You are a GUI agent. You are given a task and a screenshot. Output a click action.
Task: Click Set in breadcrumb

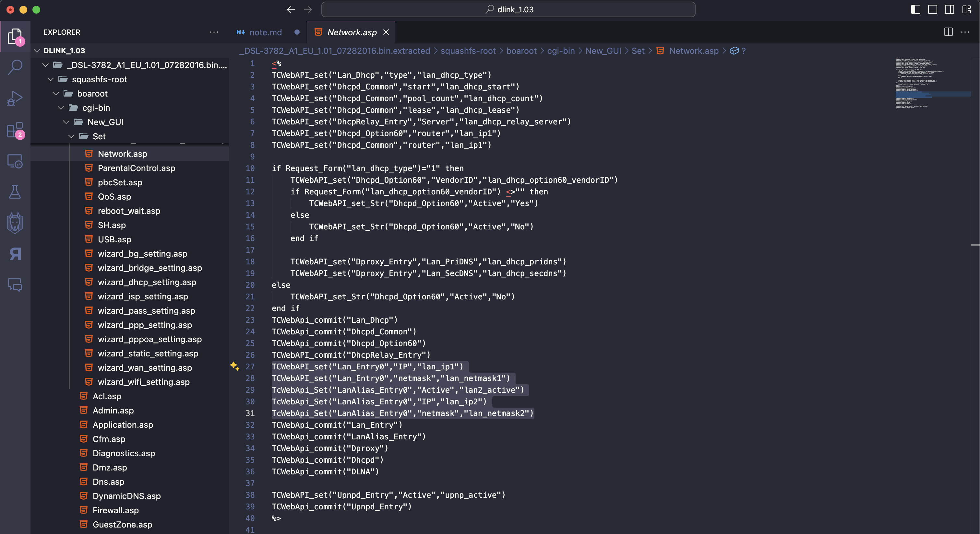tap(638, 51)
